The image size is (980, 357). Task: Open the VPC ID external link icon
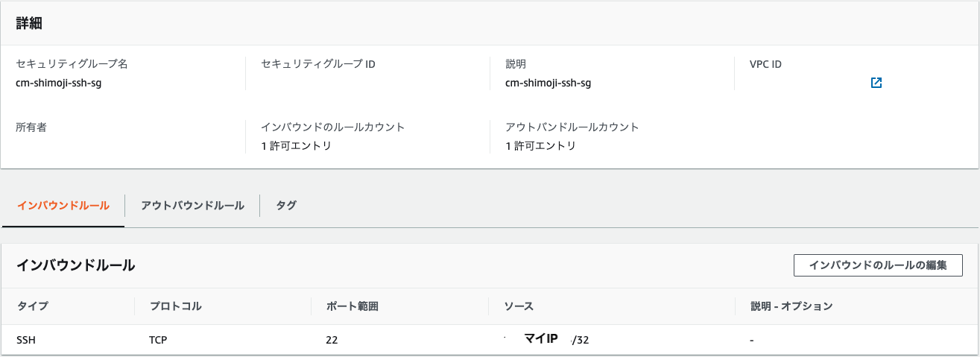876,83
